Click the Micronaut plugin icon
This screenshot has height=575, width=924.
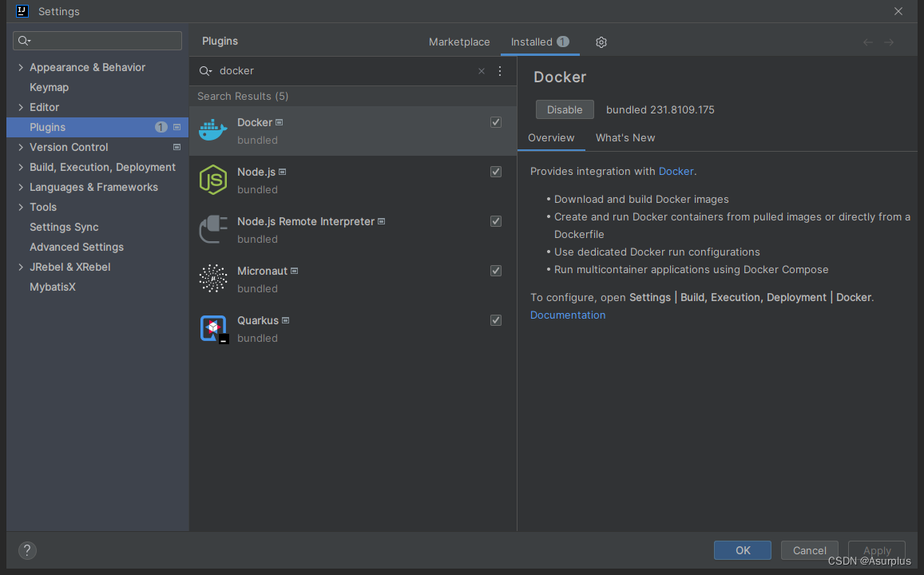click(212, 279)
